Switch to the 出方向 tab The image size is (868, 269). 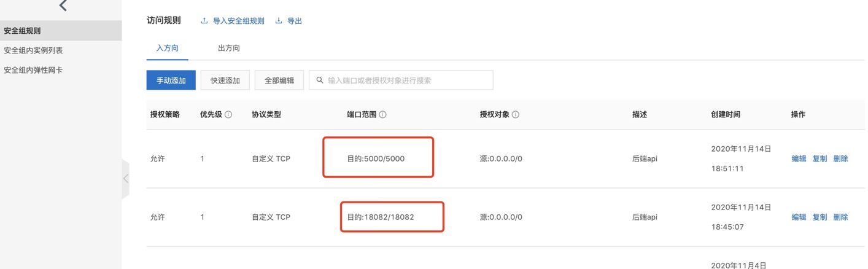tap(228, 48)
